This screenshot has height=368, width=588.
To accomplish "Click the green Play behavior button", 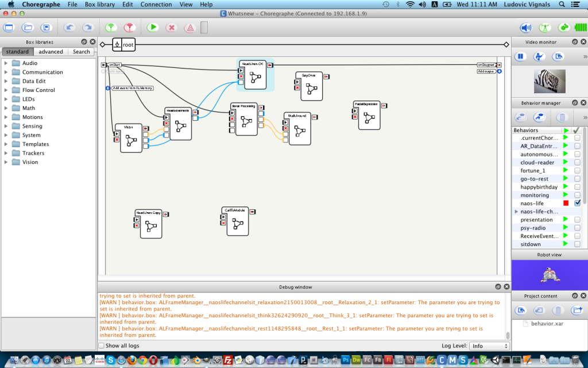I will [x=153, y=28].
